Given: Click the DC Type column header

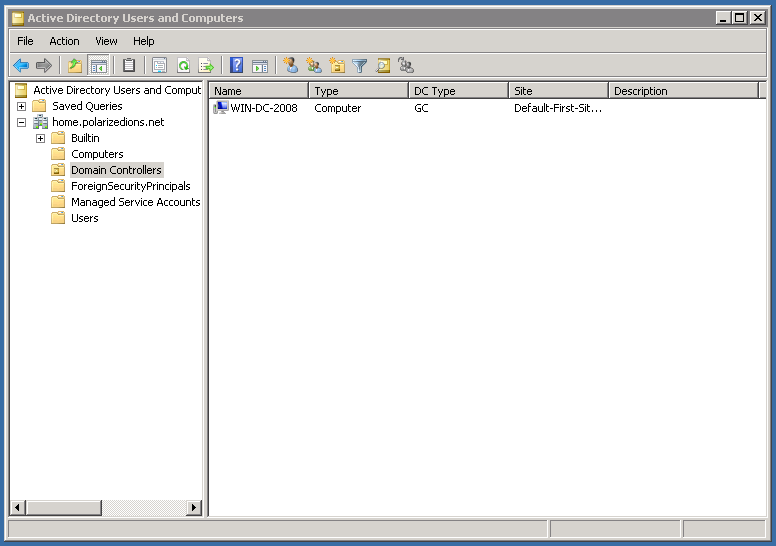Looking at the screenshot, I should click(458, 91).
